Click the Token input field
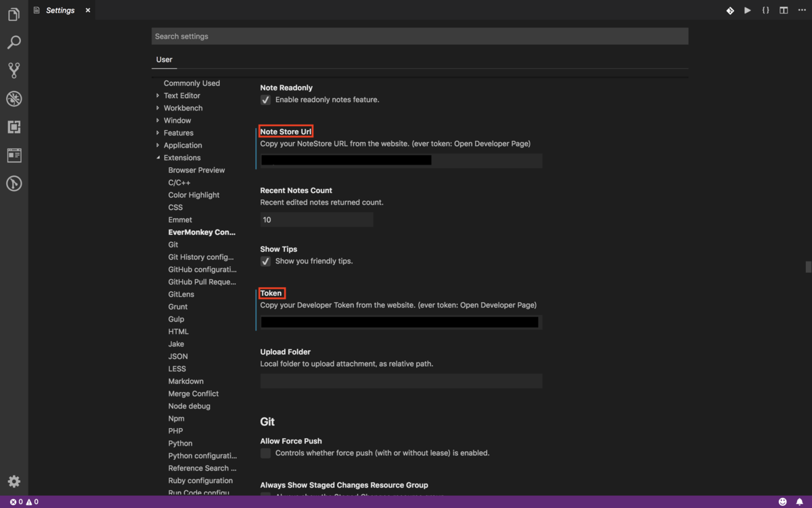Viewport: 812px width, 508px height. (401, 322)
